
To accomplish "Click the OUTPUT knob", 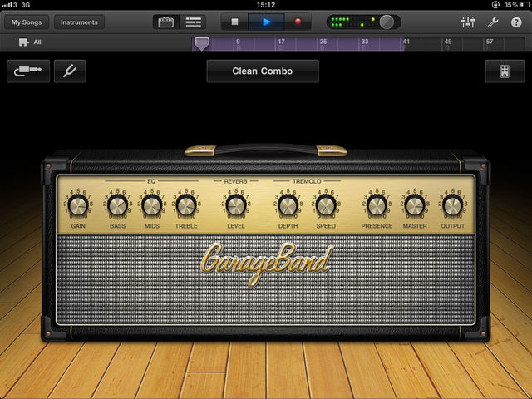I will click(452, 206).
